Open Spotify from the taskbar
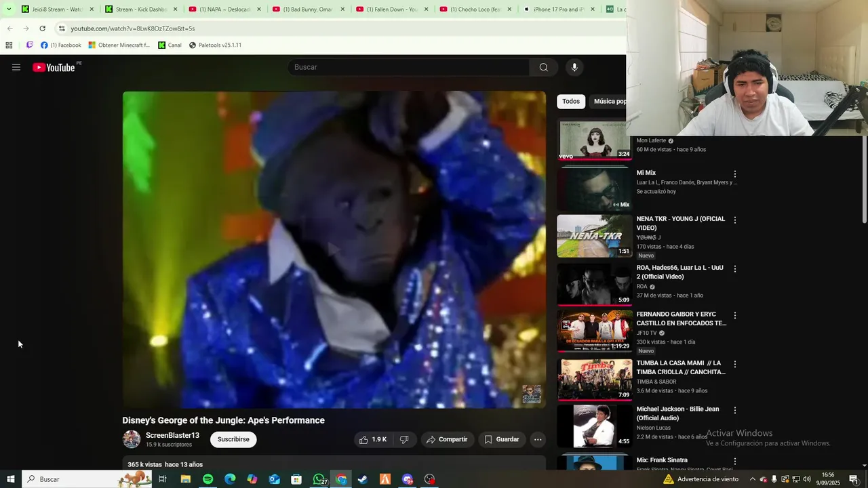This screenshot has width=868, height=488. [x=208, y=479]
